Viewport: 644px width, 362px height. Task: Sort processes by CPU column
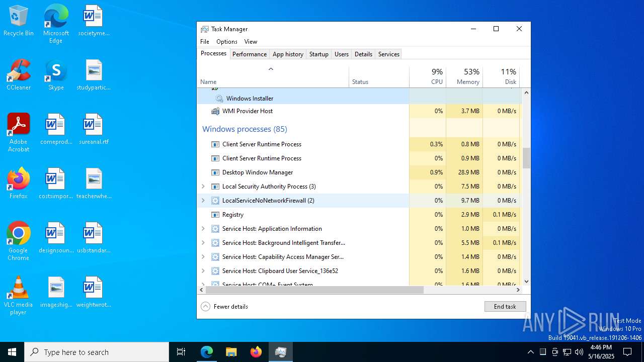point(428,77)
